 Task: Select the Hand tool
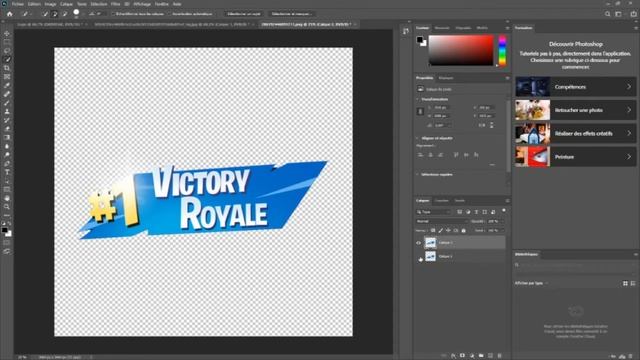(x=7, y=198)
